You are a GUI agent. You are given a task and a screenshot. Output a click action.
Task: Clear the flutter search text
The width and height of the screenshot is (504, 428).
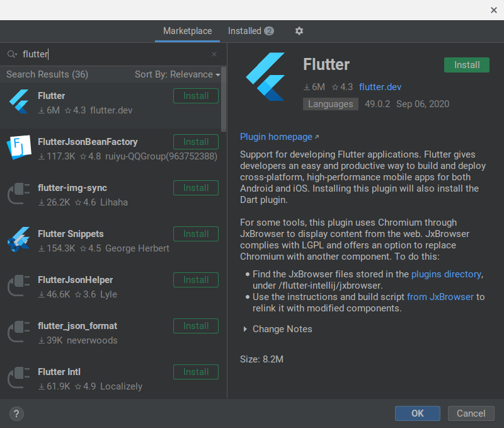click(214, 54)
